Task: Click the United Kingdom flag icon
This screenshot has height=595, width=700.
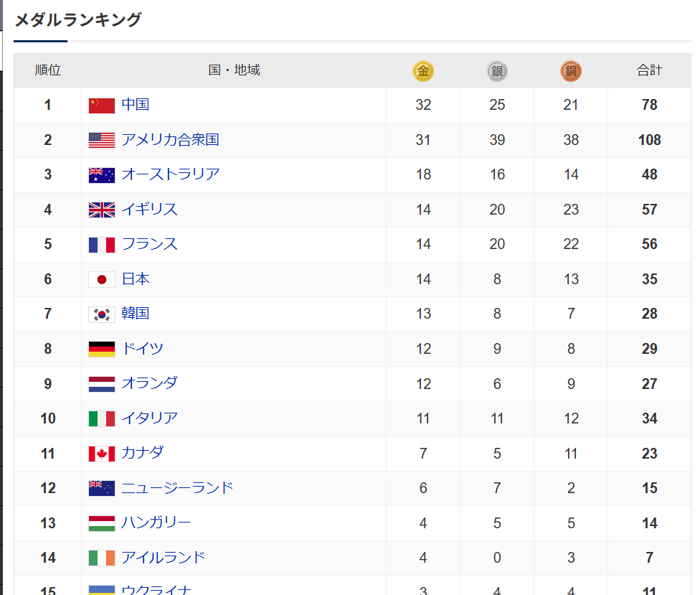Action: [x=102, y=210]
